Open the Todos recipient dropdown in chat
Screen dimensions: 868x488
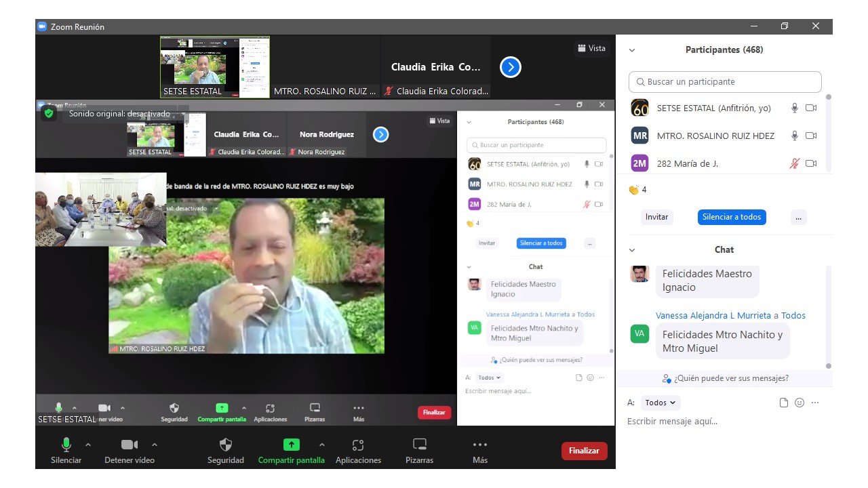(660, 403)
